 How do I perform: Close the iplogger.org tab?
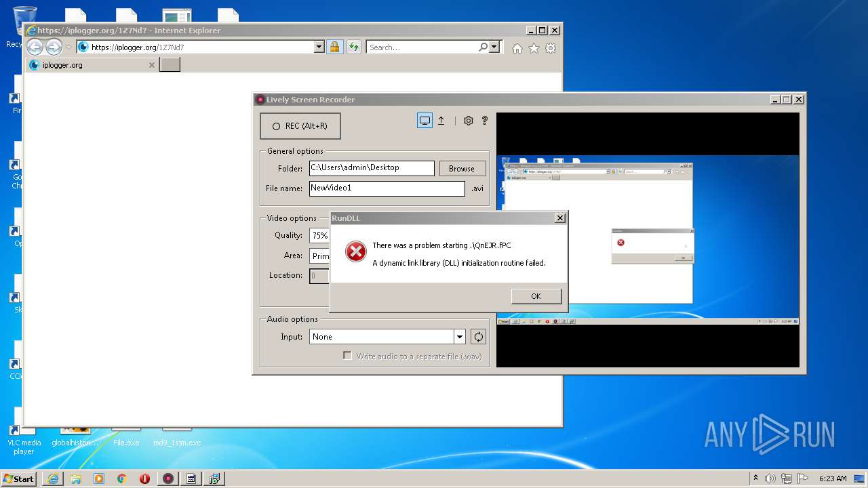click(x=152, y=65)
